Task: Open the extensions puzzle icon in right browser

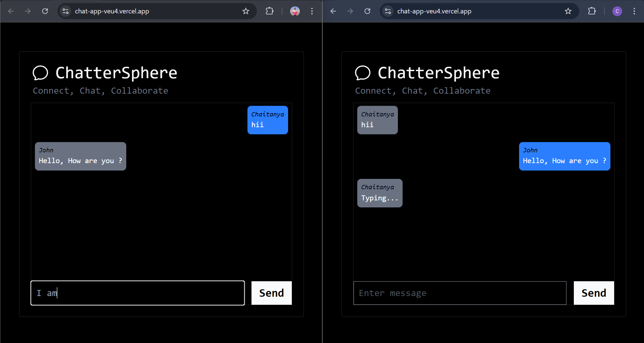Action: click(592, 11)
